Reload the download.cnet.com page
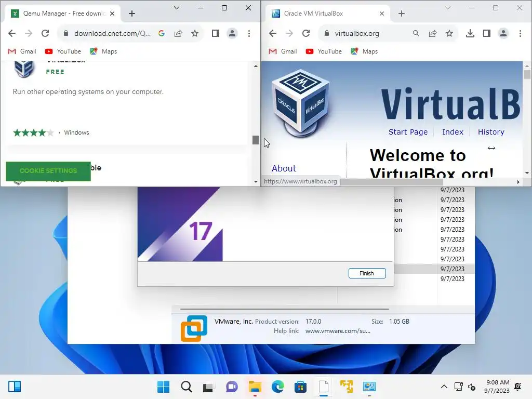This screenshot has height=399, width=532. (45, 33)
